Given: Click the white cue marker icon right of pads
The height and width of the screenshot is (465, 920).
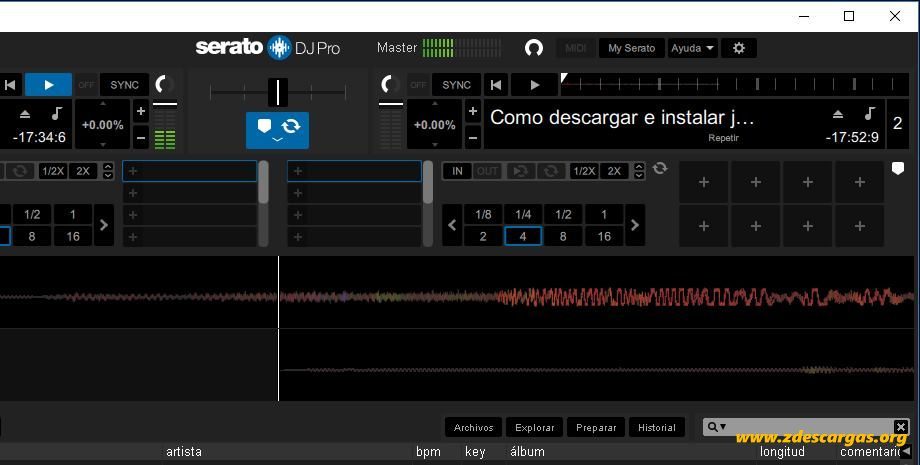Looking at the screenshot, I should [898, 169].
